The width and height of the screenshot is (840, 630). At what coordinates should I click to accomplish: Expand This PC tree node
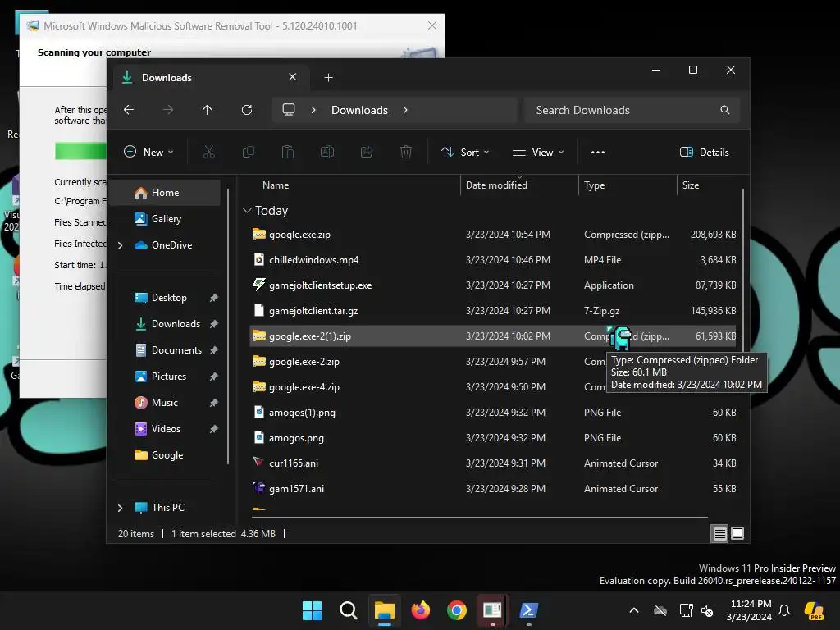[x=120, y=508]
